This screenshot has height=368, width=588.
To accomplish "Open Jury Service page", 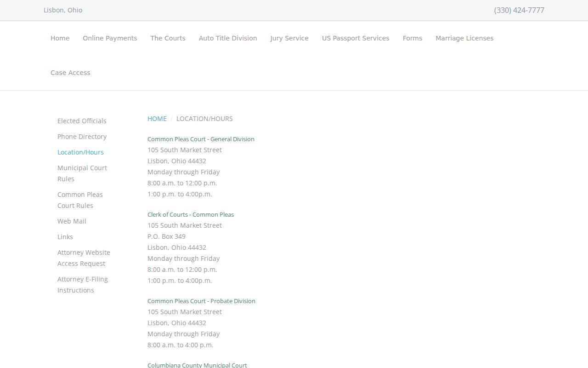I will pyautogui.click(x=289, y=38).
